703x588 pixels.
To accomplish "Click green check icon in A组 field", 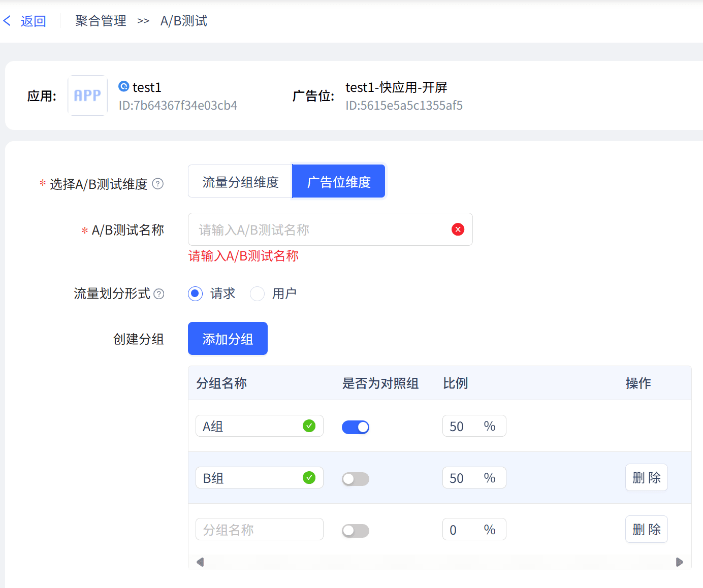I will (309, 426).
